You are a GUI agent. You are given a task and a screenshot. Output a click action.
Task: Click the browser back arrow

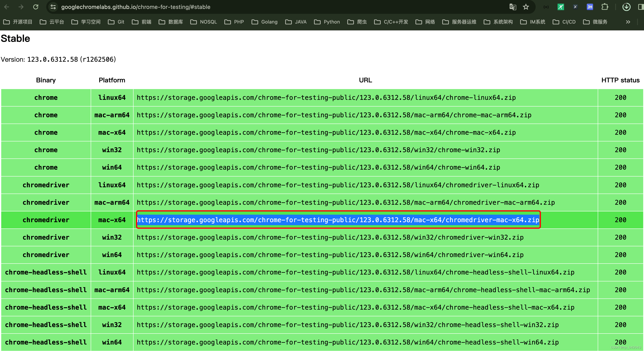7,7
